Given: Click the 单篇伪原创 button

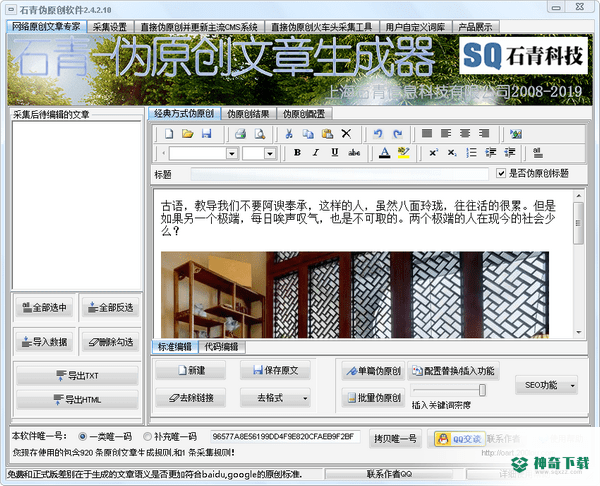Looking at the screenshot, I should tap(373, 371).
